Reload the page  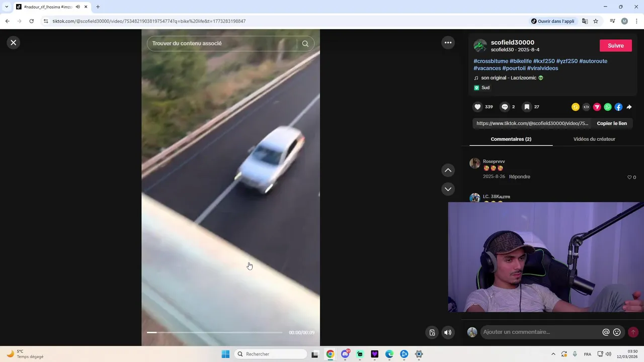(31, 21)
